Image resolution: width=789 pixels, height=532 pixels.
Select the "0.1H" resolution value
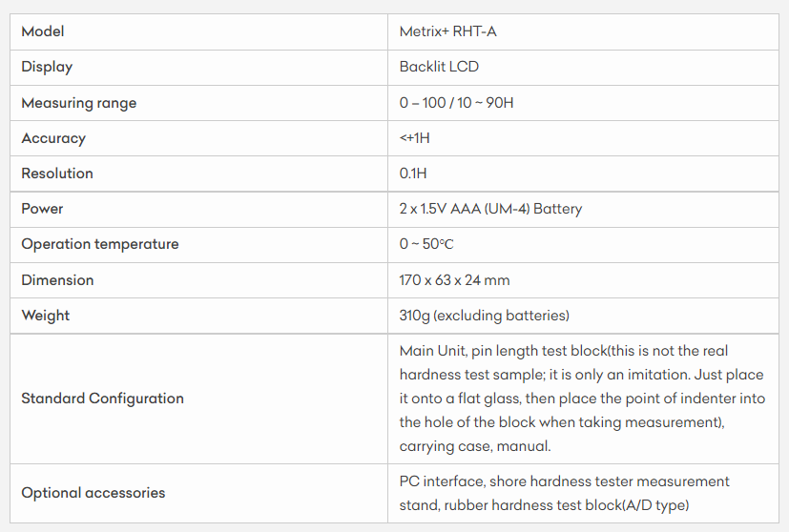tap(413, 174)
